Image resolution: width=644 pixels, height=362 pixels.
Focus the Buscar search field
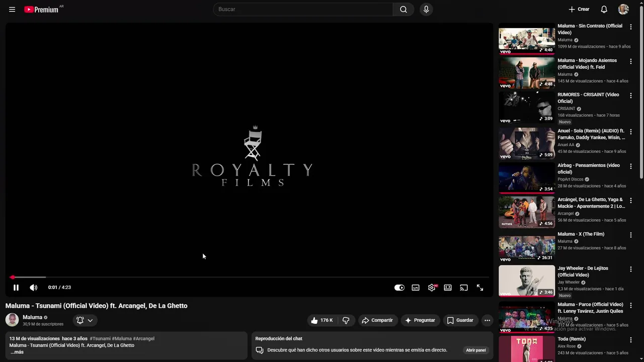click(x=303, y=10)
